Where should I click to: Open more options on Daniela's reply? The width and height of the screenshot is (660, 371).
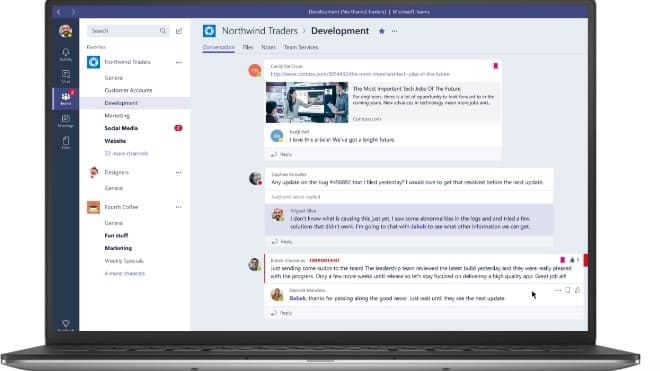click(558, 290)
